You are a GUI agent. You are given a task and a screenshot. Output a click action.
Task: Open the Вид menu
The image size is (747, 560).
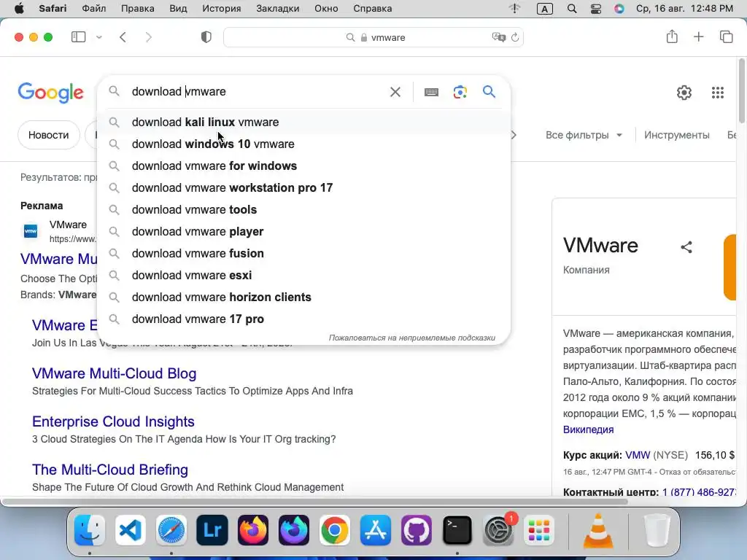click(x=178, y=9)
